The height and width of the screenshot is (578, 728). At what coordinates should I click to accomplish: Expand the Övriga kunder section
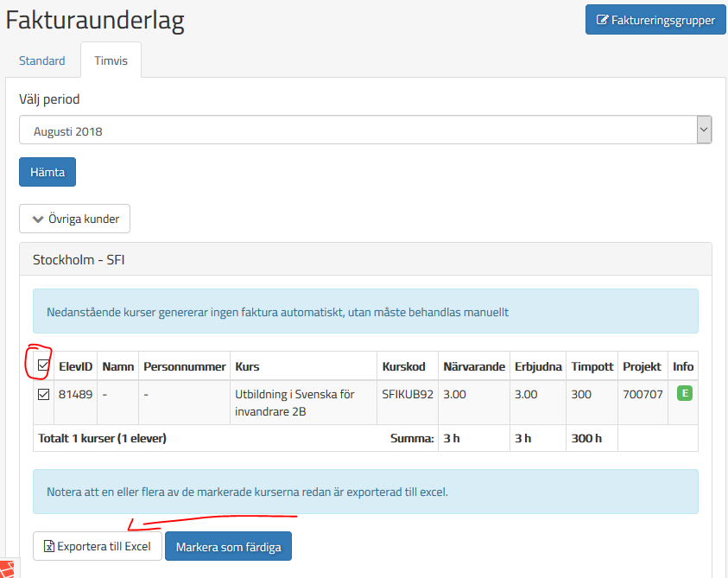(75, 219)
